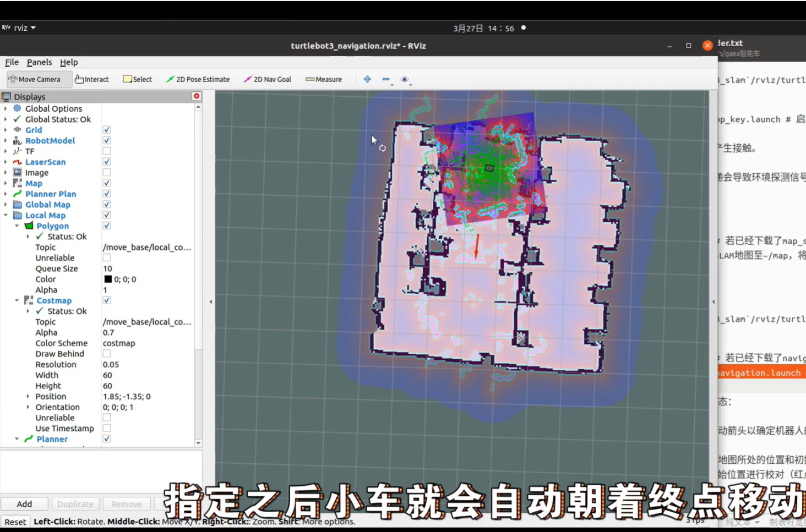This screenshot has width=806, height=532.
Task: Expand the Orientation property
Action: [28, 407]
